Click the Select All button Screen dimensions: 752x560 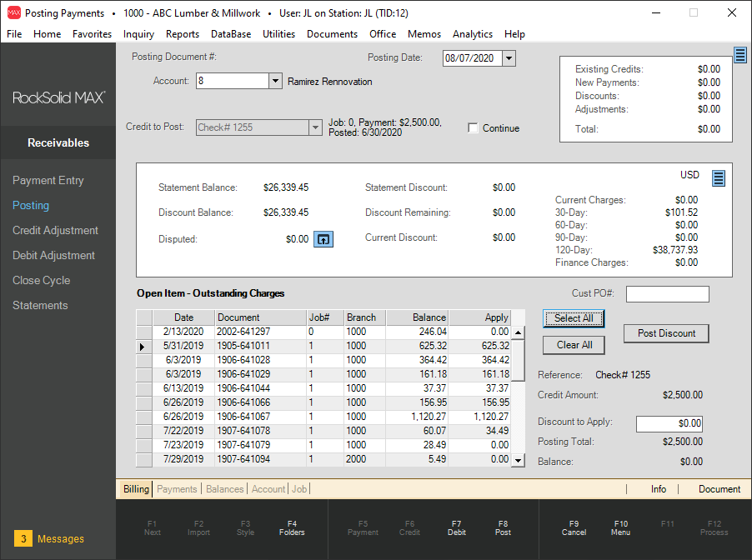(x=573, y=318)
